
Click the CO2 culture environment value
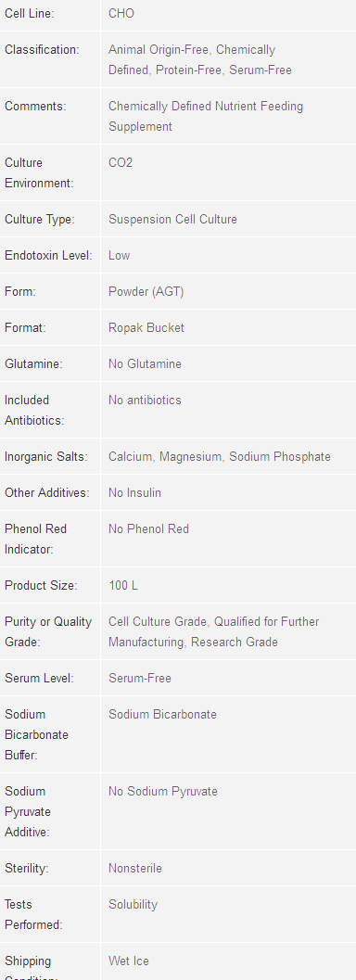(x=121, y=162)
